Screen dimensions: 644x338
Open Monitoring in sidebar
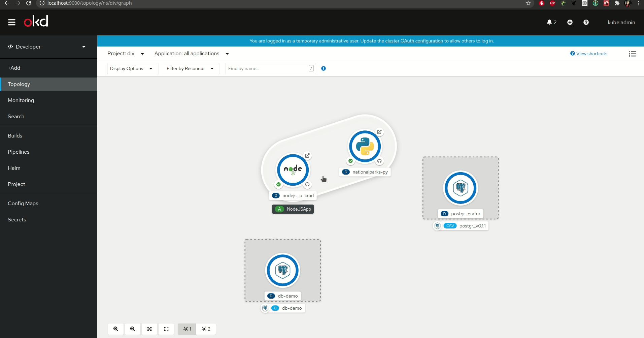(49, 100)
